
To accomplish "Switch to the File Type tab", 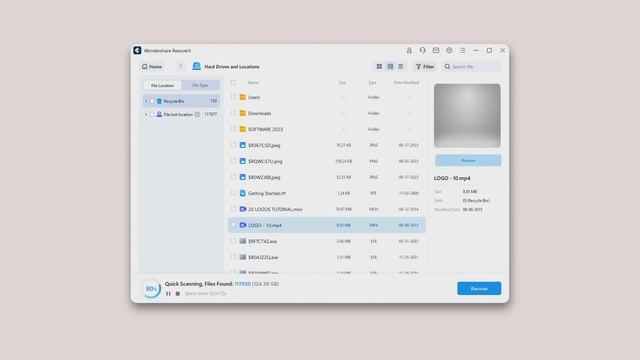I will (200, 85).
